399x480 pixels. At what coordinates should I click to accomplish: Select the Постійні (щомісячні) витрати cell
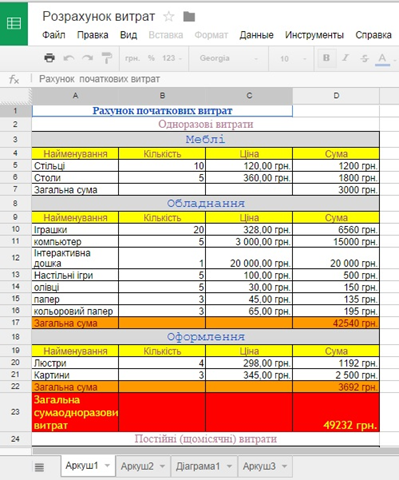tap(206, 439)
